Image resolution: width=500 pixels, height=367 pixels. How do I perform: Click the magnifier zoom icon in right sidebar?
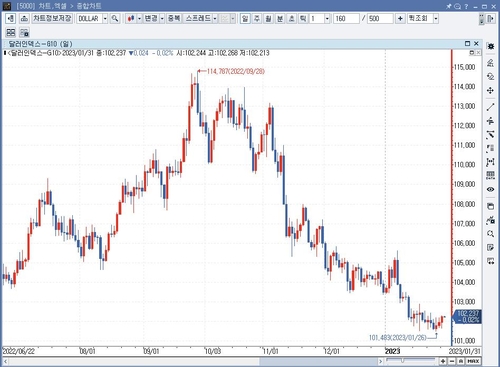490,234
